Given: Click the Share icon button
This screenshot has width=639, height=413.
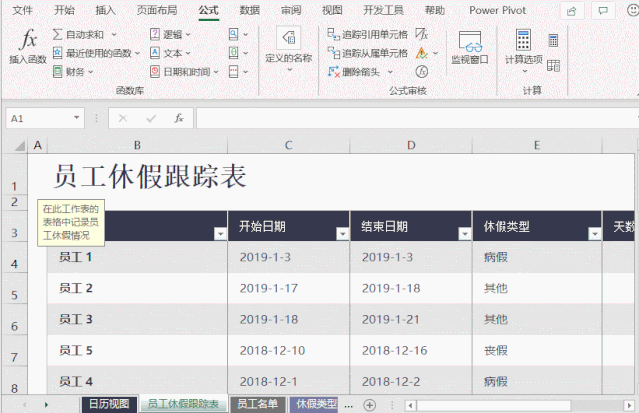Looking at the screenshot, I should pyautogui.click(x=572, y=11).
